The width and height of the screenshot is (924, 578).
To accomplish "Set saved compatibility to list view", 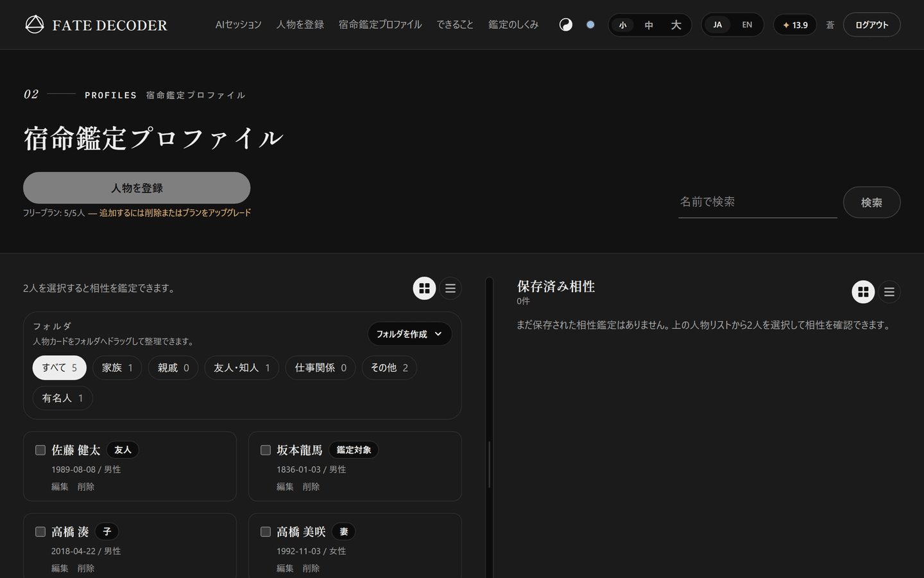I will pos(889,292).
